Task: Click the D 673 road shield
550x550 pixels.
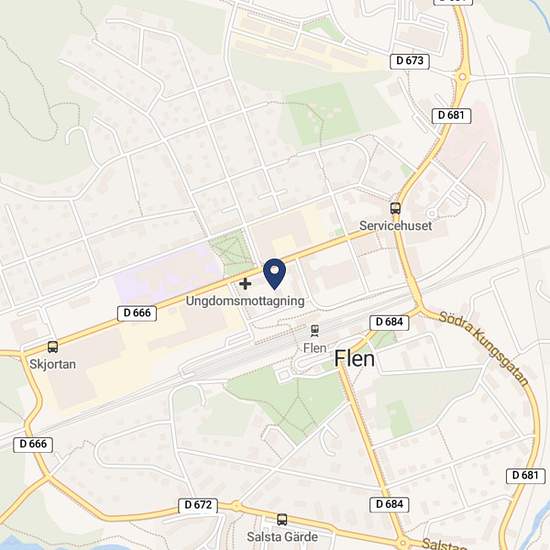Action: [410, 61]
